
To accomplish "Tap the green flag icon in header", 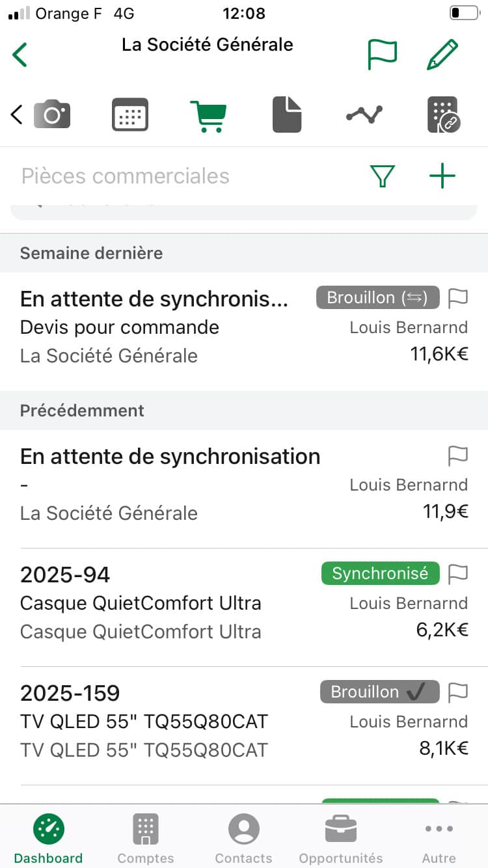I will pyautogui.click(x=382, y=55).
